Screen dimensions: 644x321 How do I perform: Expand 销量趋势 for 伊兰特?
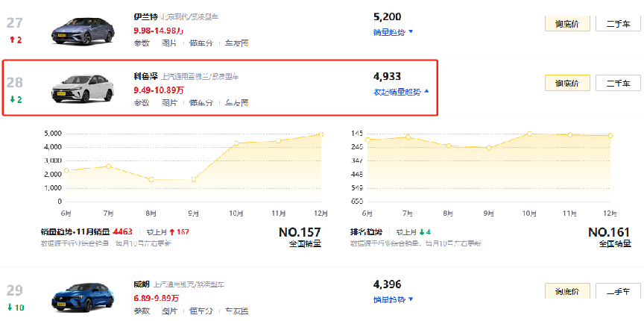tap(393, 32)
